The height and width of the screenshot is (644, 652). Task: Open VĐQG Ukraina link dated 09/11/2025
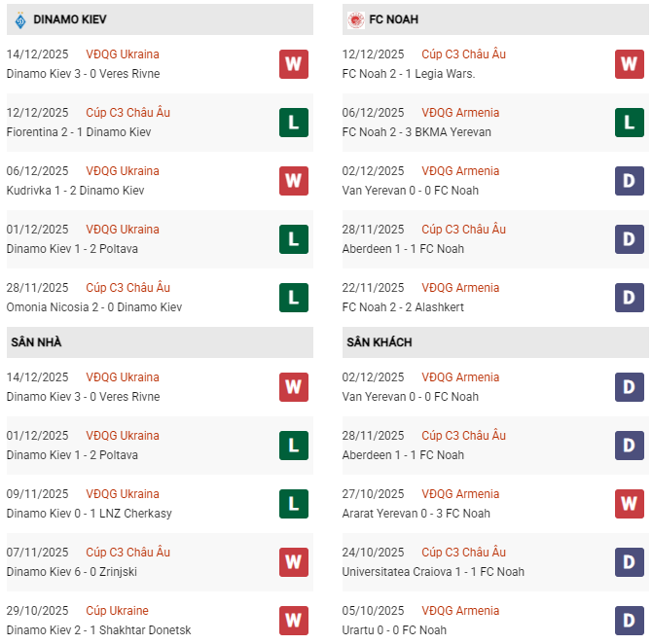pyautogui.click(x=123, y=494)
